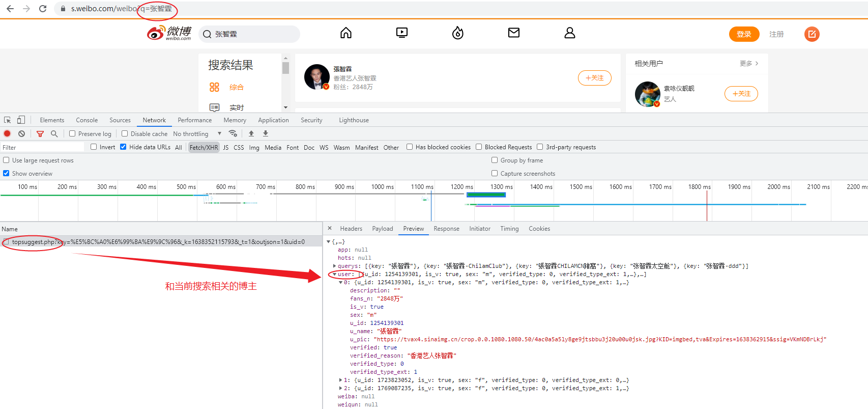
Task: Clear the network log icon
Action: pyautogui.click(x=21, y=133)
